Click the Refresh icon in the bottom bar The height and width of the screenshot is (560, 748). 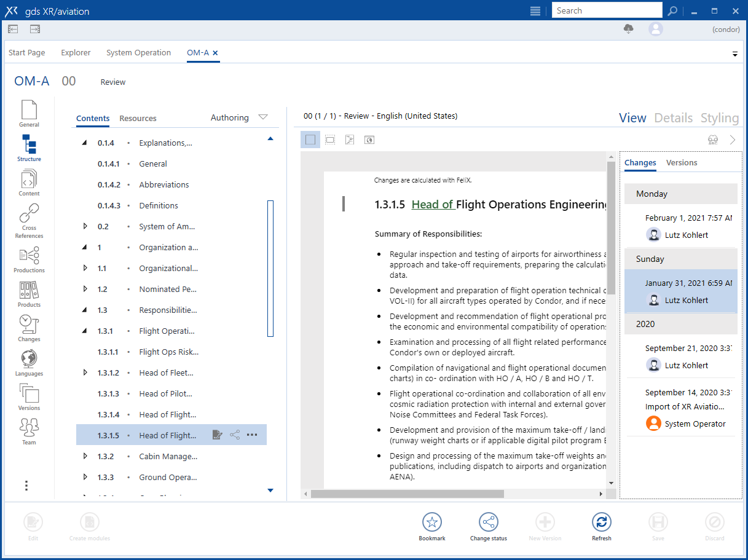tap(601, 523)
